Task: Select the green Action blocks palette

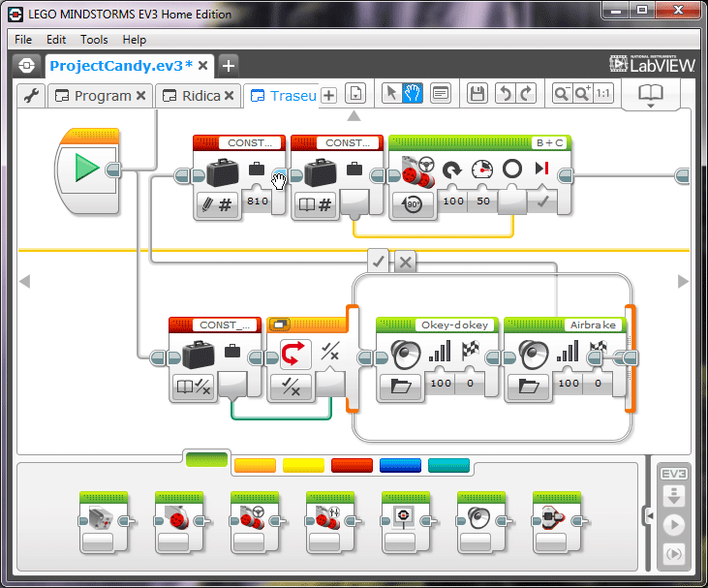Action: [206, 460]
